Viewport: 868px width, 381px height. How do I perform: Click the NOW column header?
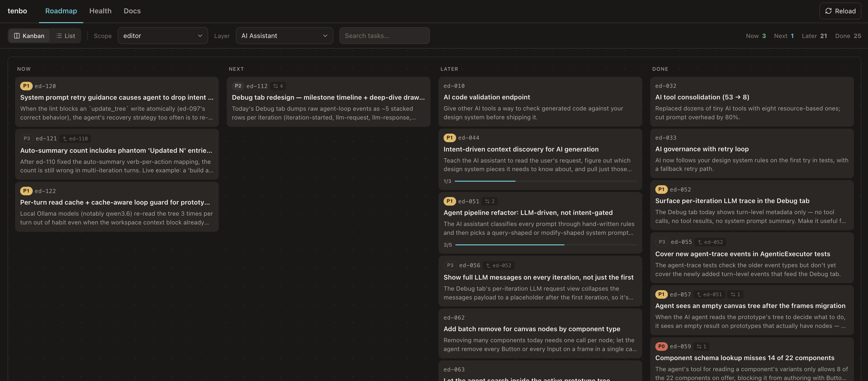24,69
